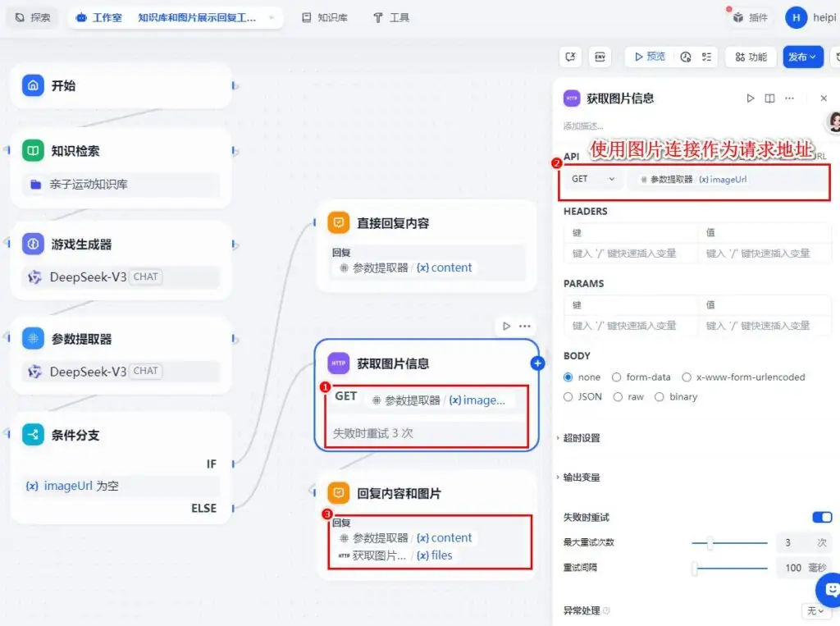Viewport: 840px width, 626px height.
Task: Open the 异常处理 dropdown showing 无
Action: pyautogui.click(x=815, y=610)
